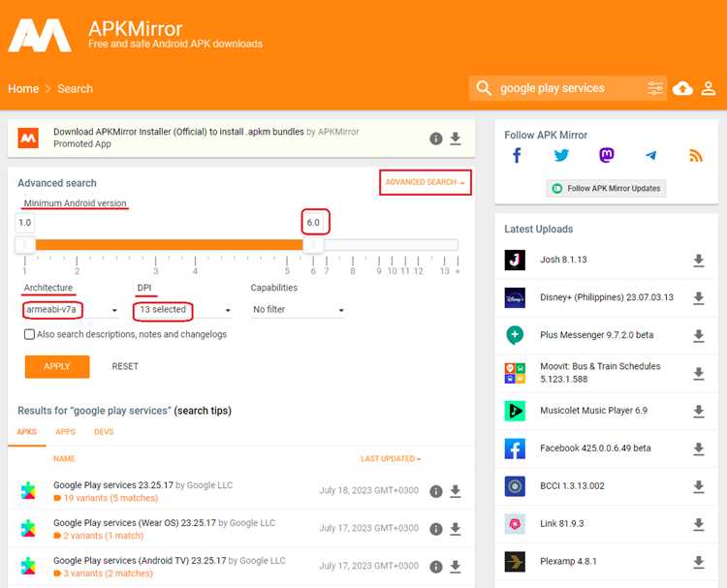Click the APKMirror logo icon
The height and width of the screenshot is (588, 727).
(x=40, y=36)
